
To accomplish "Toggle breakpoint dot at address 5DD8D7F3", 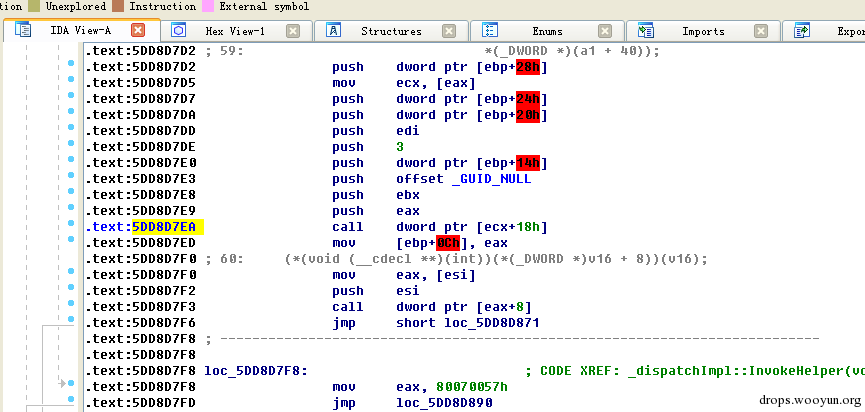I will click(x=71, y=303).
